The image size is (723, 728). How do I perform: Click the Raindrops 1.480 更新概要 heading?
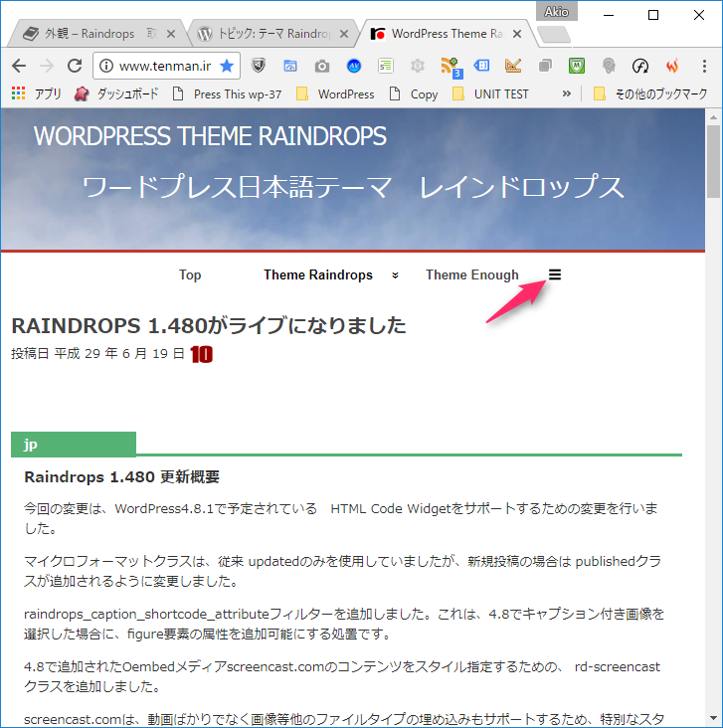[121, 476]
